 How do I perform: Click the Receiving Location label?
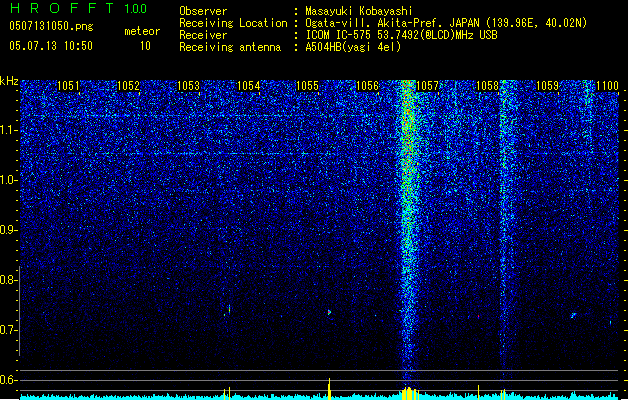click(233, 23)
